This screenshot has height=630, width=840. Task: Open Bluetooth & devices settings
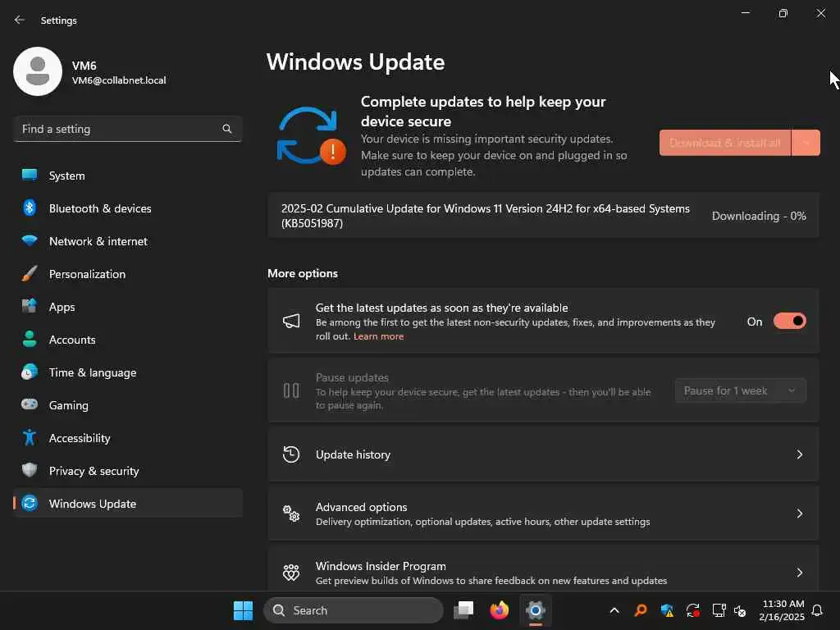pos(127,208)
